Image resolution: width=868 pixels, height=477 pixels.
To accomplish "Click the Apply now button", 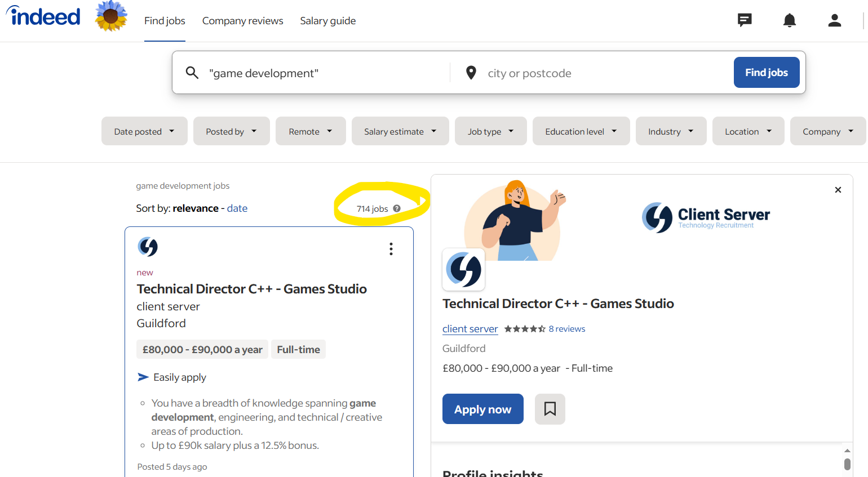I will coord(483,409).
